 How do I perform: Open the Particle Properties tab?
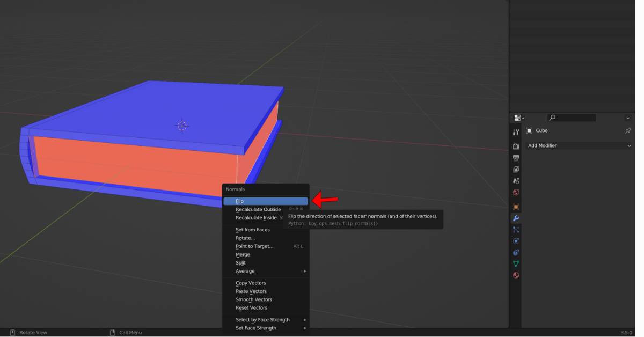pyautogui.click(x=515, y=230)
